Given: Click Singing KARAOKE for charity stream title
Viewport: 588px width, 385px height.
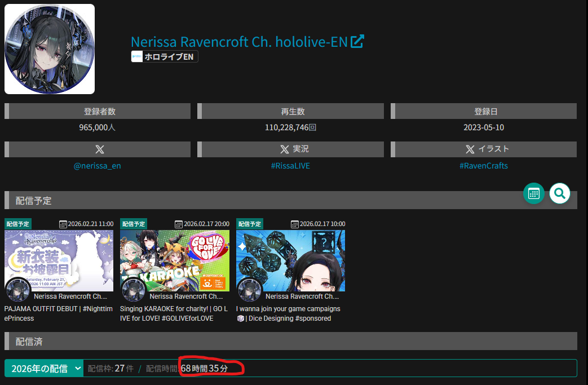Looking at the screenshot, I should (x=174, y=313).
